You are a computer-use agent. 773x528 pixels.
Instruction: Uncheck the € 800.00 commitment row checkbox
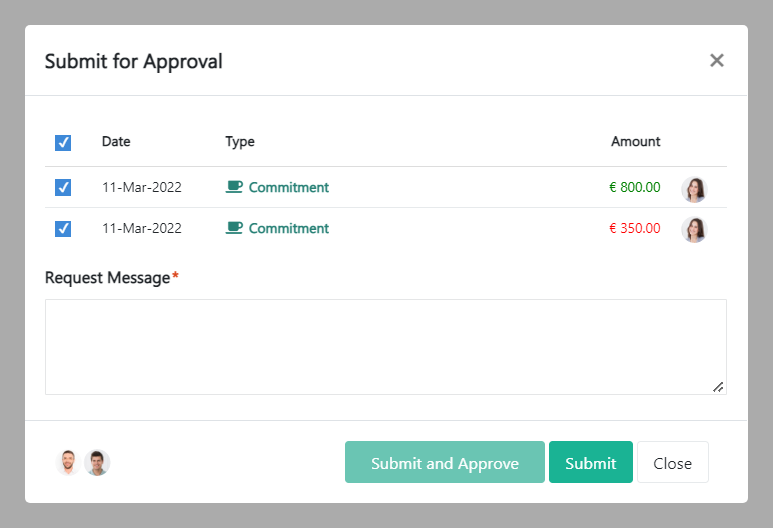tap(63, 187)
